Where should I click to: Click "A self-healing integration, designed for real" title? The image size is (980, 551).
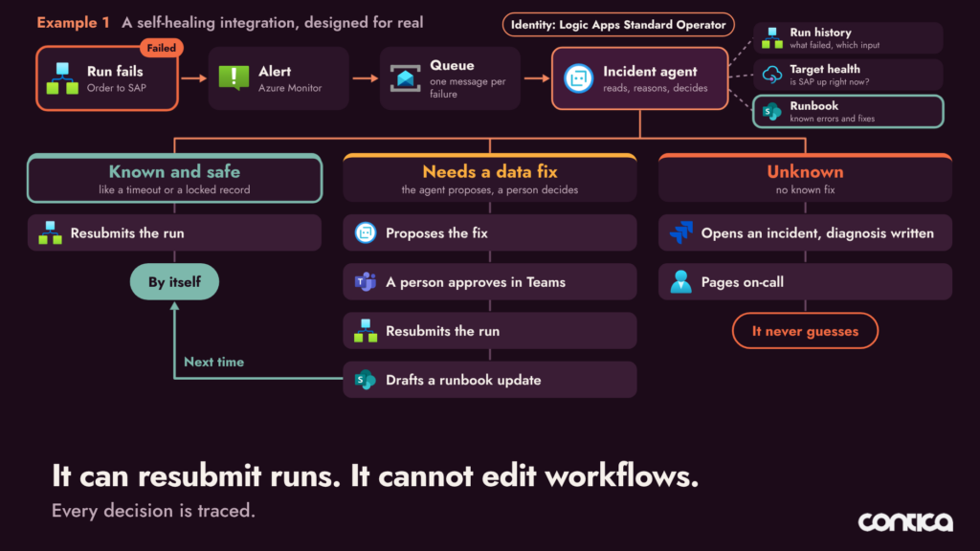pyautogui.click(x=273, y=23)
